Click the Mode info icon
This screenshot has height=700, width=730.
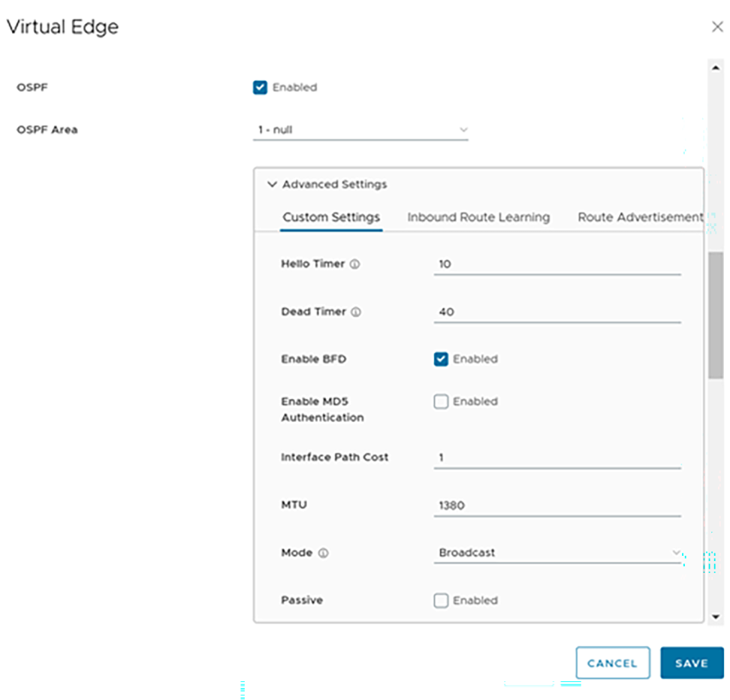(x=323, y=553)
